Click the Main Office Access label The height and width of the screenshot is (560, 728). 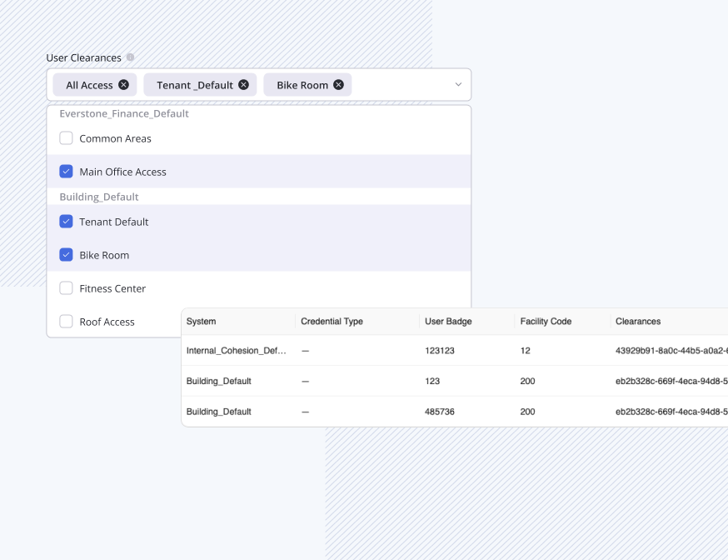[x=122, y=172]
